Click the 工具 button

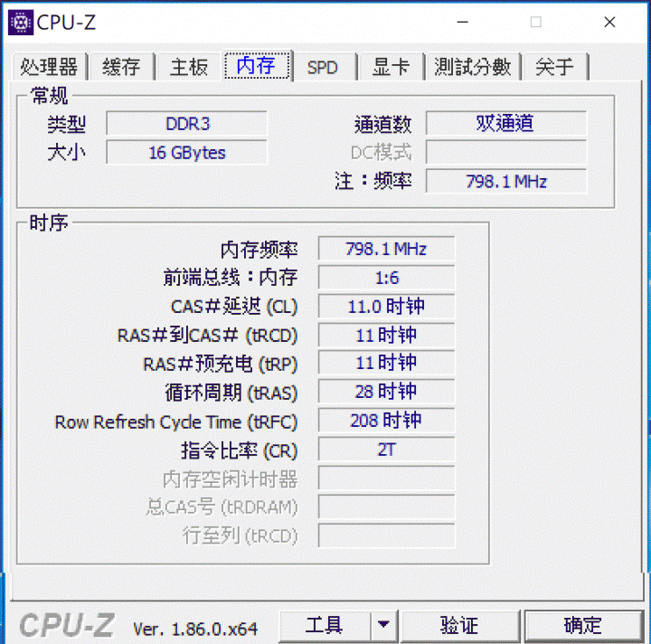pyautogui.click(x=325, y=625)
